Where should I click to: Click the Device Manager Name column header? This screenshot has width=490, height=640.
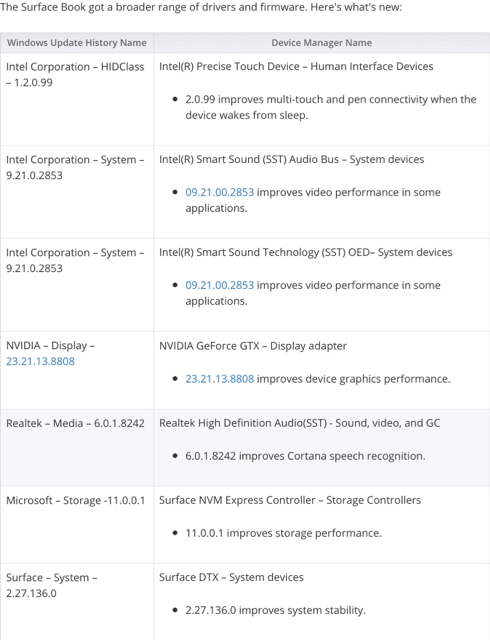(x=321, y=42)
